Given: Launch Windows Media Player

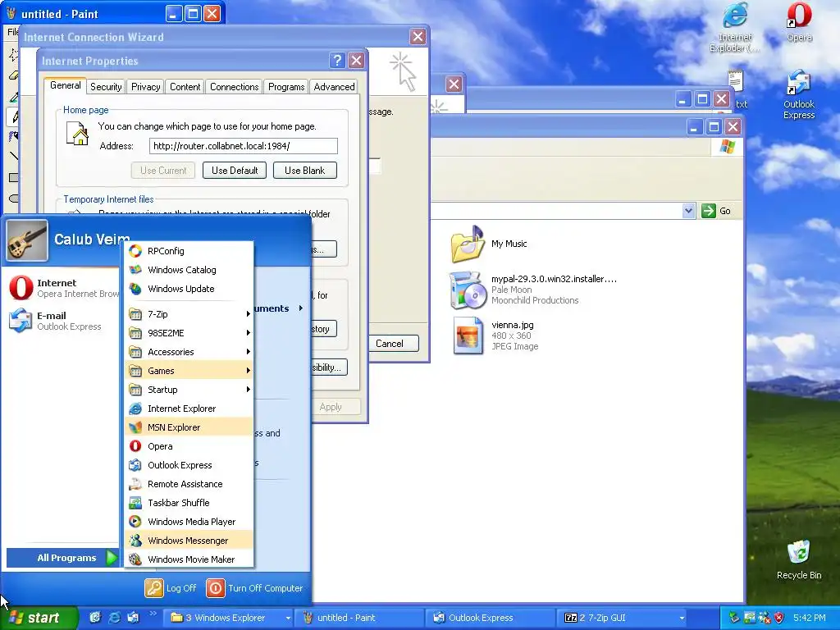Looking at the screenshot, I should (189, 521).
